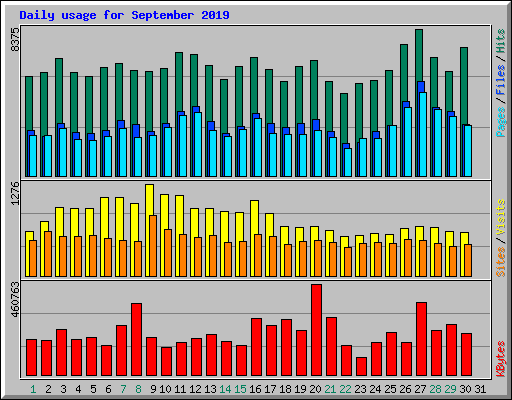Click the 460763 KBytes axis label

click(x=15, y=299)
